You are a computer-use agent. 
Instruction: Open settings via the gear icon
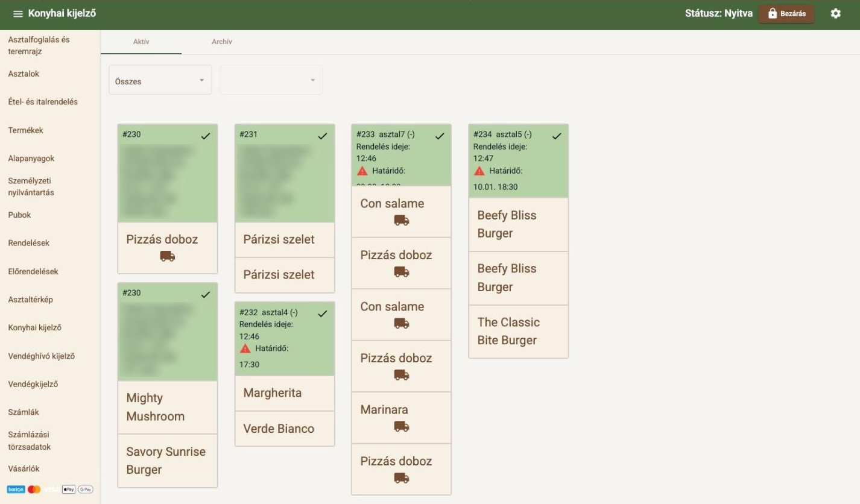tap(835, 13)
